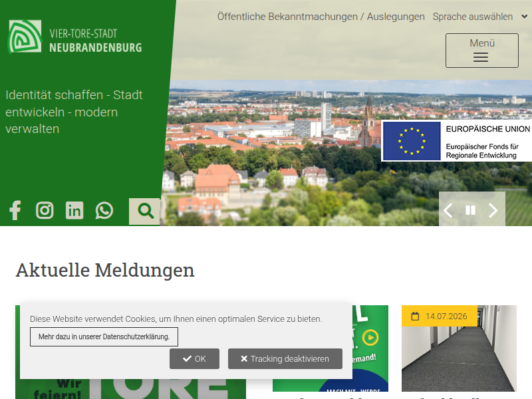
Task: Click the Neubrandenburg city logo
Action: (75, 37)
